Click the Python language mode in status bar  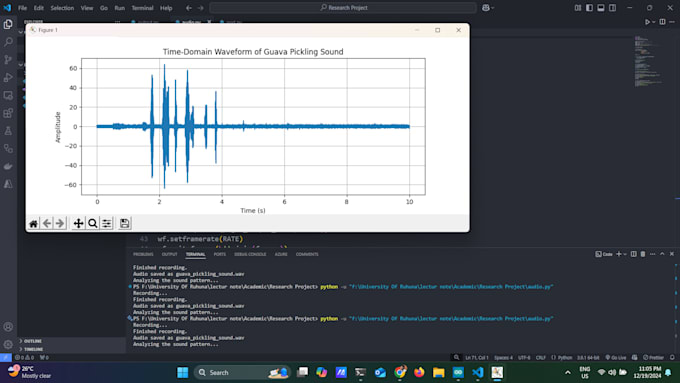[562, 357]
